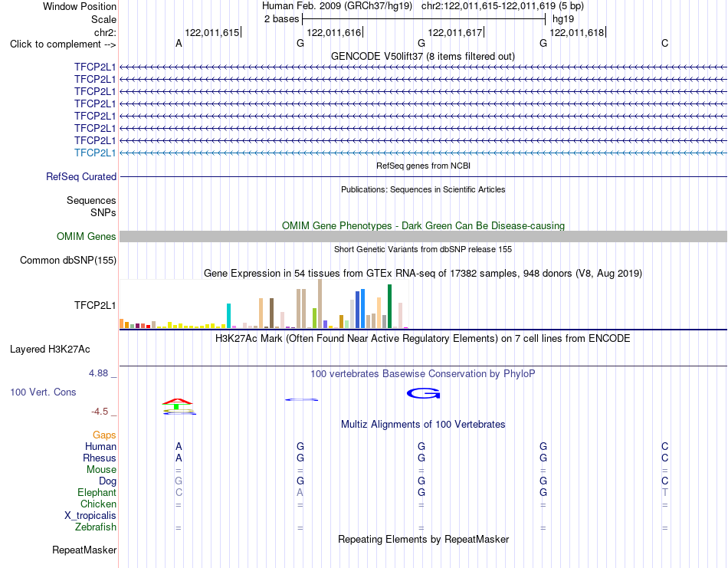The height and width of the screenshot is (568, 728).
Task: Click position label 122,011,615 on the ruler
Action: (x=212, y=32)
